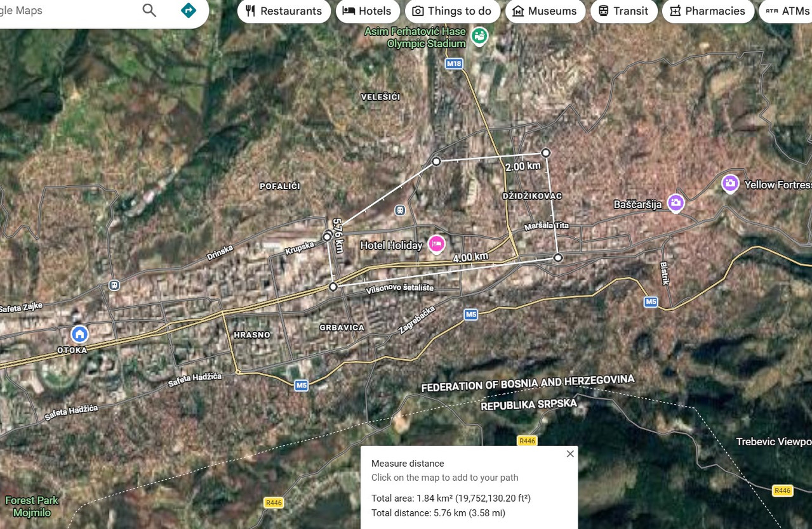Viewport: 812px width, 529px height.
Task: Click the Hrasno neighborhood label
Action: click(252, 334)
